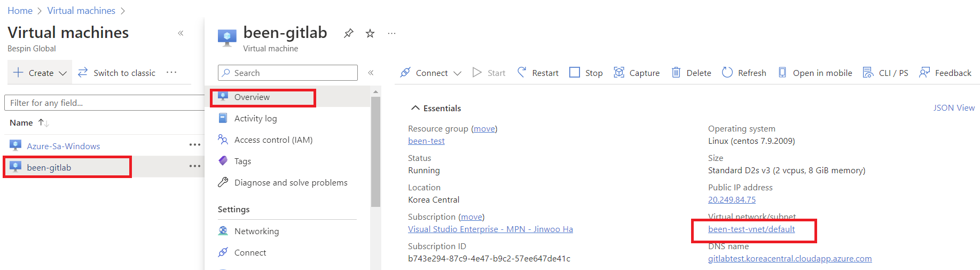Open Diagnose and solve problems
The image size is (980, 270).
pyautogui.click(x=291, y=182)
